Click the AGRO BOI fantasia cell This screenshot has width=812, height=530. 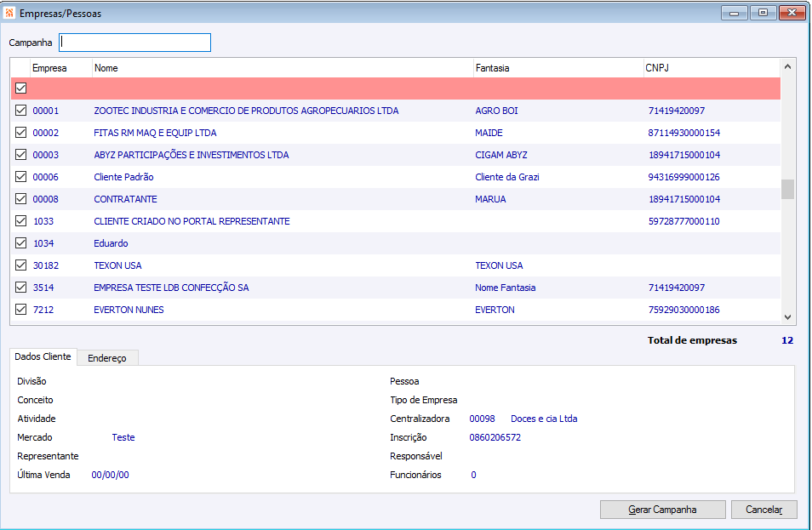click(496, 111)
